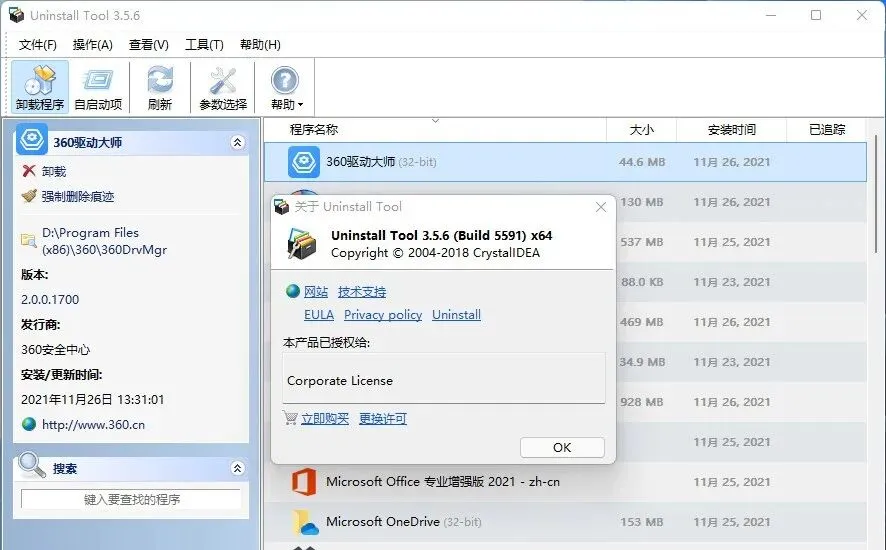886x550 pixels.
Task: Click the Uninstall link in About dialog
Action: 457,314
